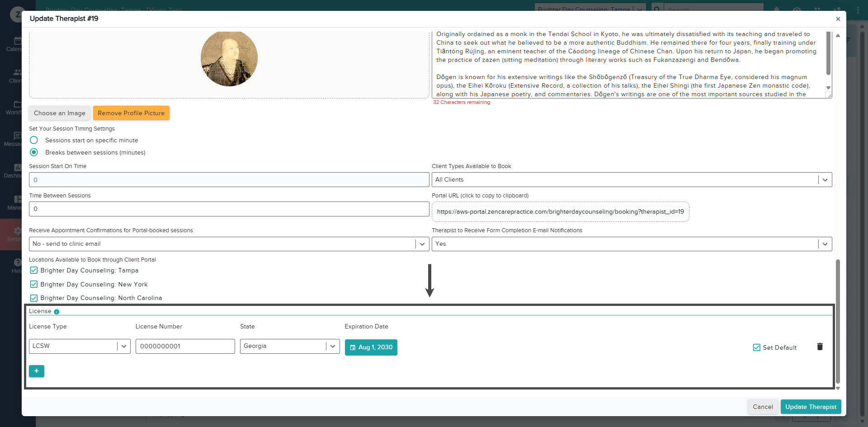This screenshot has height=427, width=868.
Task: Click the dialog scrollbar's down arrow
Action: [x=838, y=389]
